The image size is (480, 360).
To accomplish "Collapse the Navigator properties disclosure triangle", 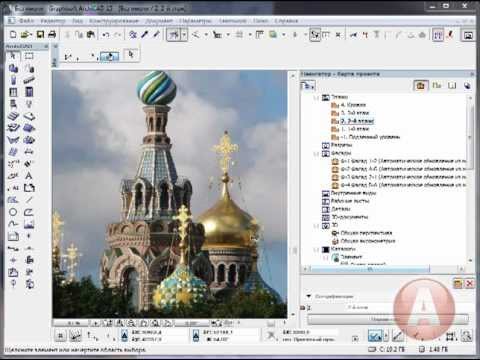I will [309, 296].
